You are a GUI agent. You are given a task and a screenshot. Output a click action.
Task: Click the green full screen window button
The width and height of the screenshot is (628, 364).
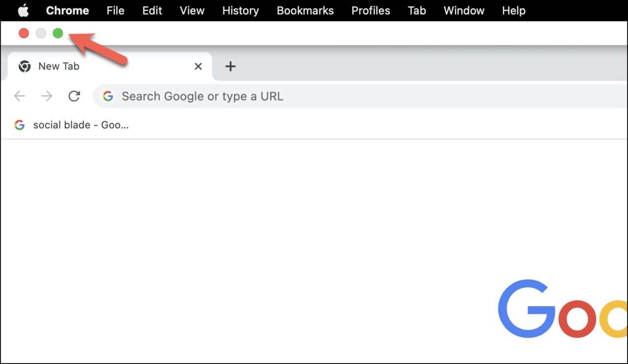coord(58,33)
